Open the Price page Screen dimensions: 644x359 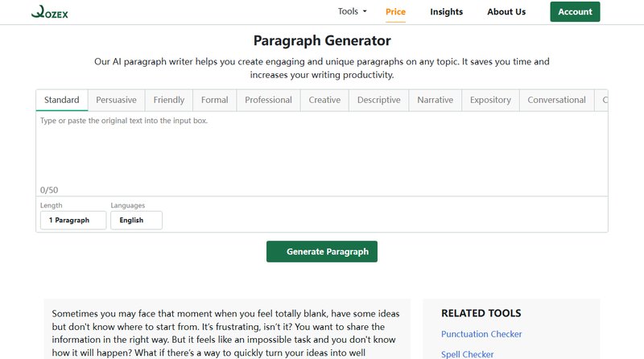395,12
